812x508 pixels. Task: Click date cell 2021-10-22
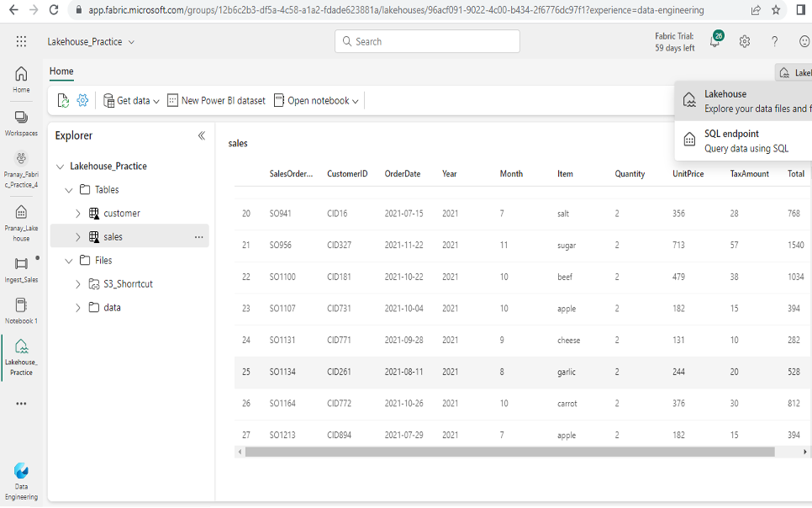pyautogui.click(x=403, y=278)
